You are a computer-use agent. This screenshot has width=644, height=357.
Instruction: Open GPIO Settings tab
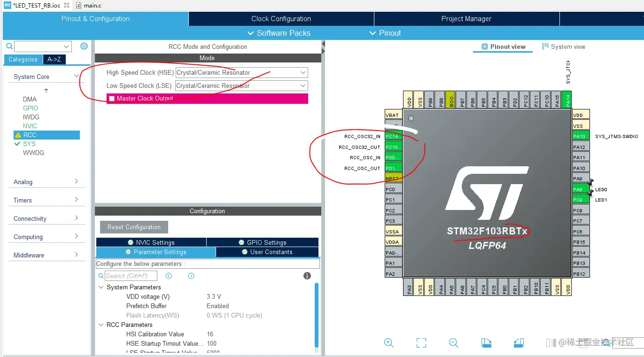click(263, 242)
